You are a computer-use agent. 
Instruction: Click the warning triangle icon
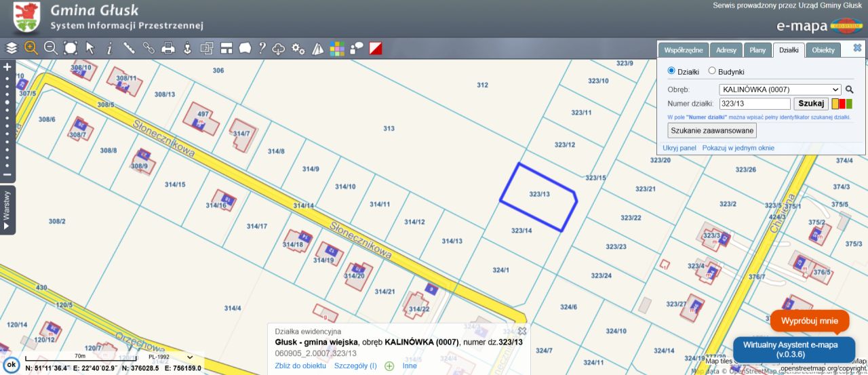318,48
